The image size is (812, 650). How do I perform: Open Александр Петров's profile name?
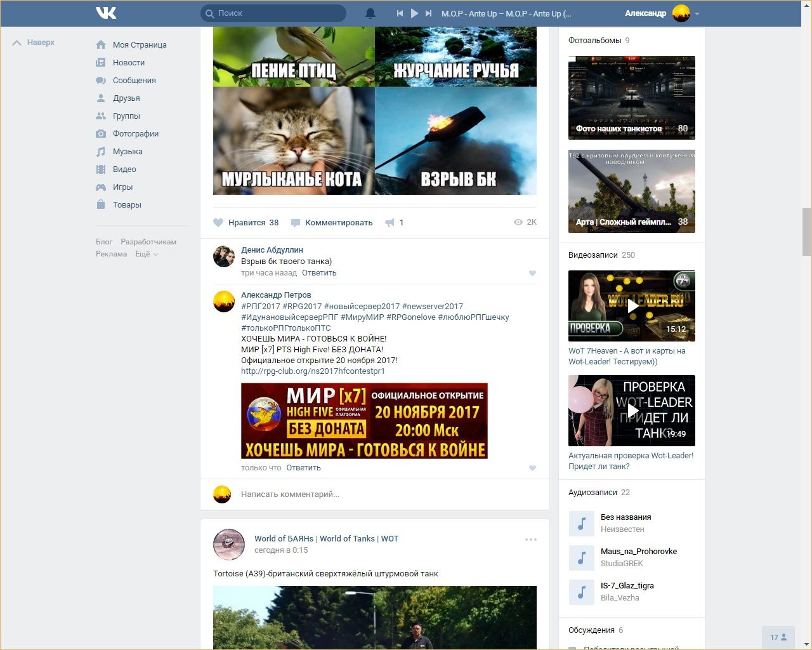point(276,295)
